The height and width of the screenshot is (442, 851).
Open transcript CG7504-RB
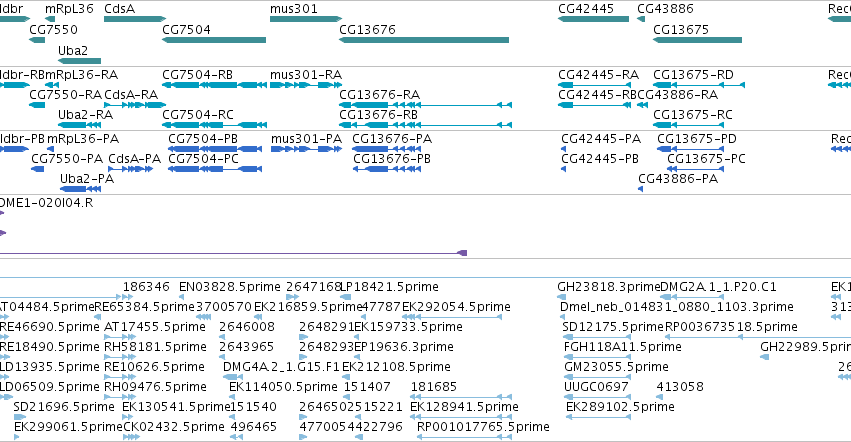coord(198,75)
